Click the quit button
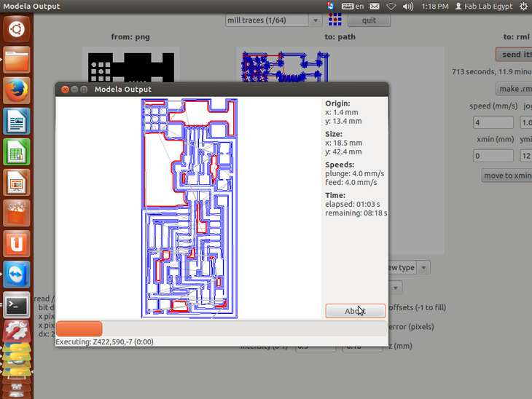Image resolution: width=532 pixels, height=399 pixels. [369, 20]
